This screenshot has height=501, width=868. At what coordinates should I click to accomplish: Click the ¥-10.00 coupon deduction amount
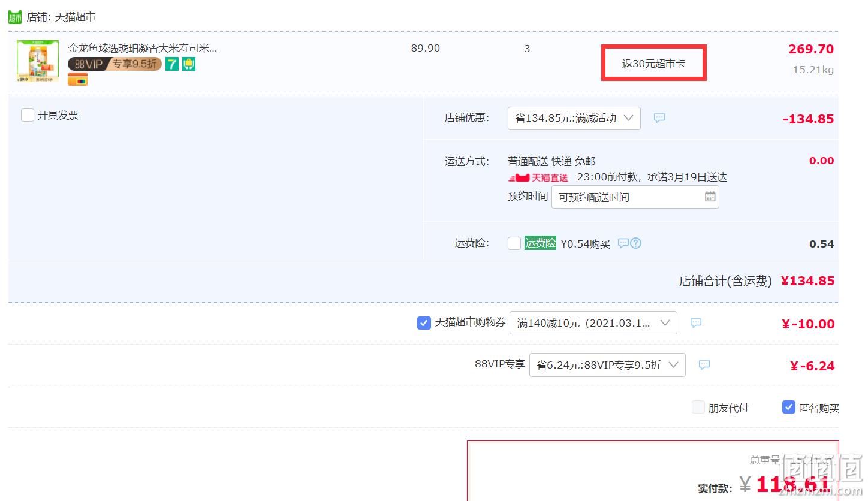pos(808,324)
